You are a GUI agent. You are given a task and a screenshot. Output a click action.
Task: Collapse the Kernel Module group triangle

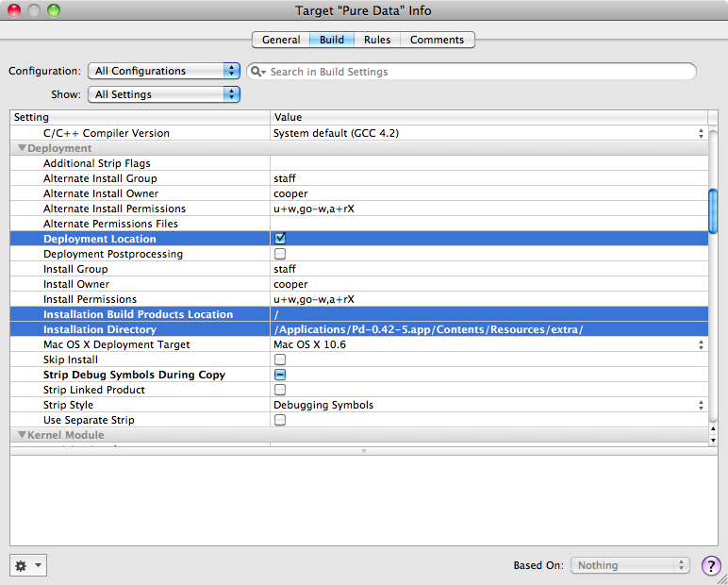22,435
